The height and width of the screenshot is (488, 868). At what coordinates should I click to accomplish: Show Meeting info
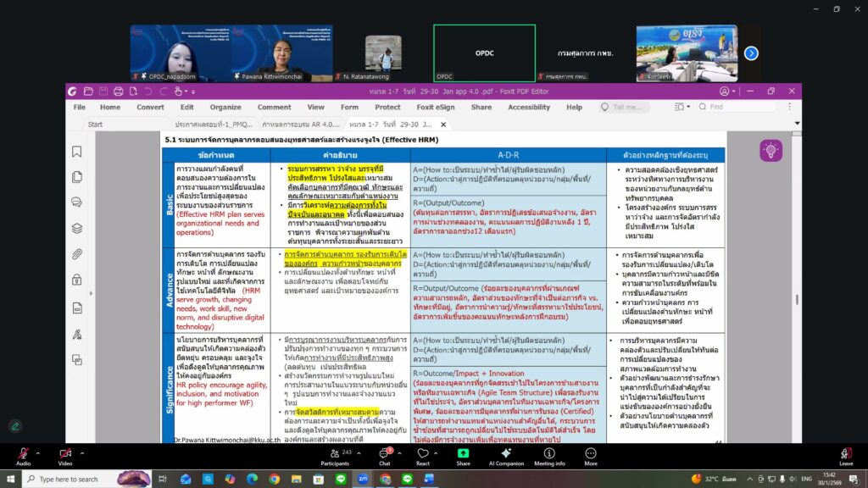549,455
